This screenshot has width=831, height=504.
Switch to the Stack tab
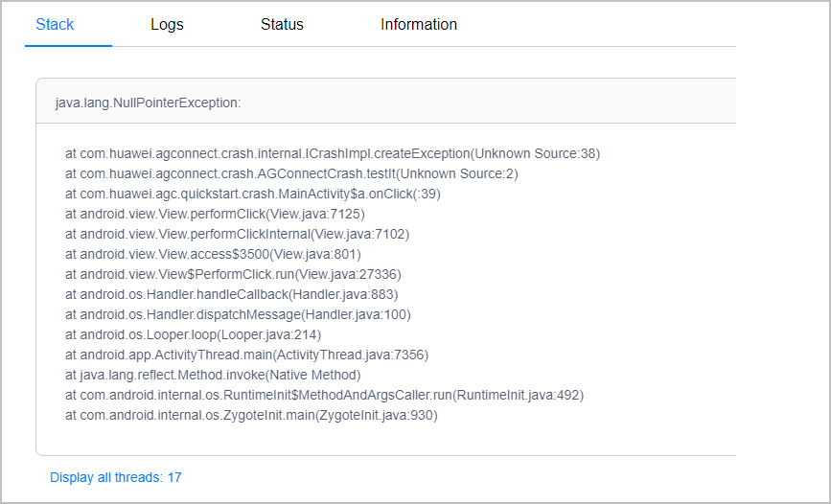55,24
